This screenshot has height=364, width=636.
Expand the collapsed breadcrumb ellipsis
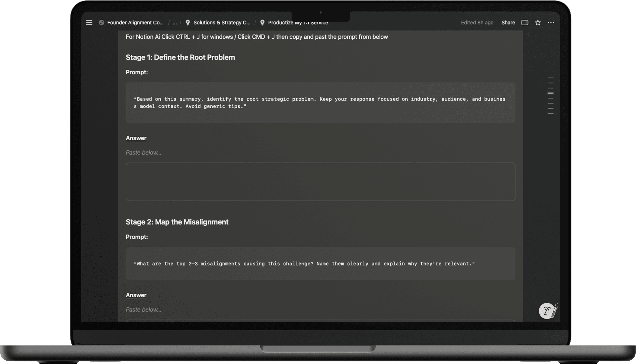[x=175, y=22]
